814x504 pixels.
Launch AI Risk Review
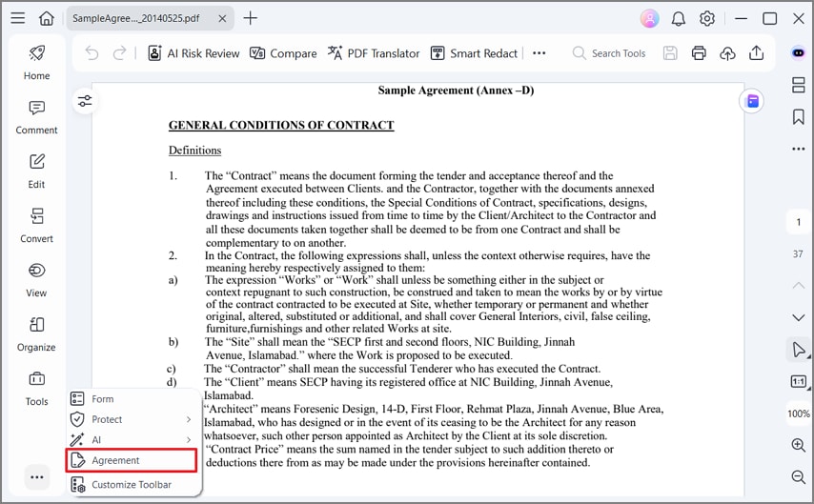[193, 53]
